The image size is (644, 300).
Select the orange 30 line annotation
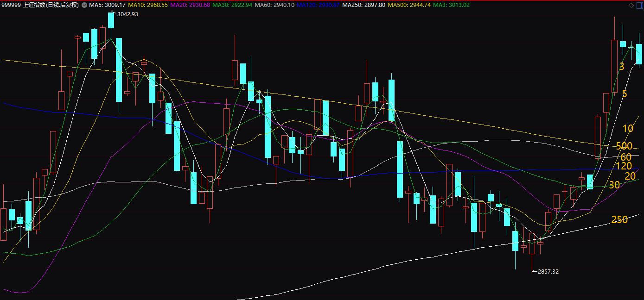614,185
